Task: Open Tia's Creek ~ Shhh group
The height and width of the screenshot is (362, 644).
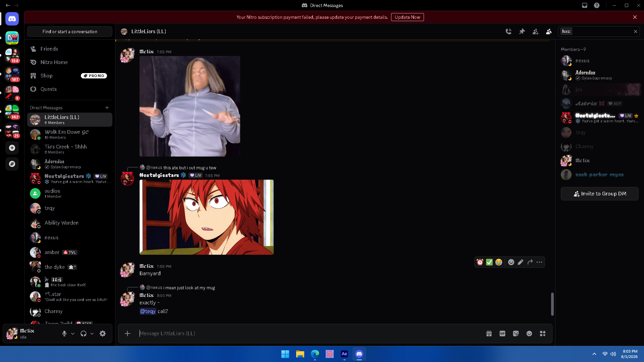Action: pos(70,149)
